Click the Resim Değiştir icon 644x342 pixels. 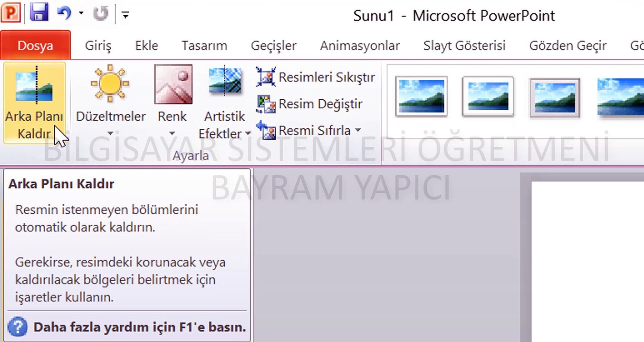[266, 104]
